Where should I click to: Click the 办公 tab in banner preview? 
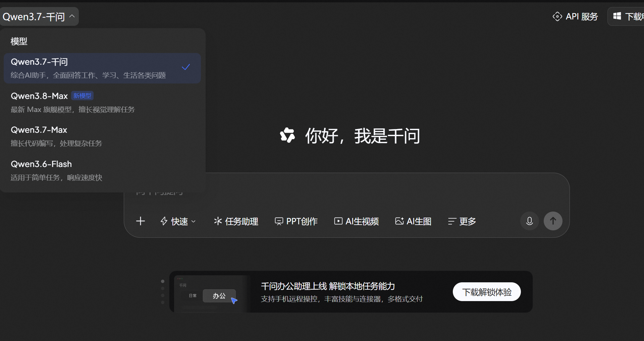click(x=219, y=296)
